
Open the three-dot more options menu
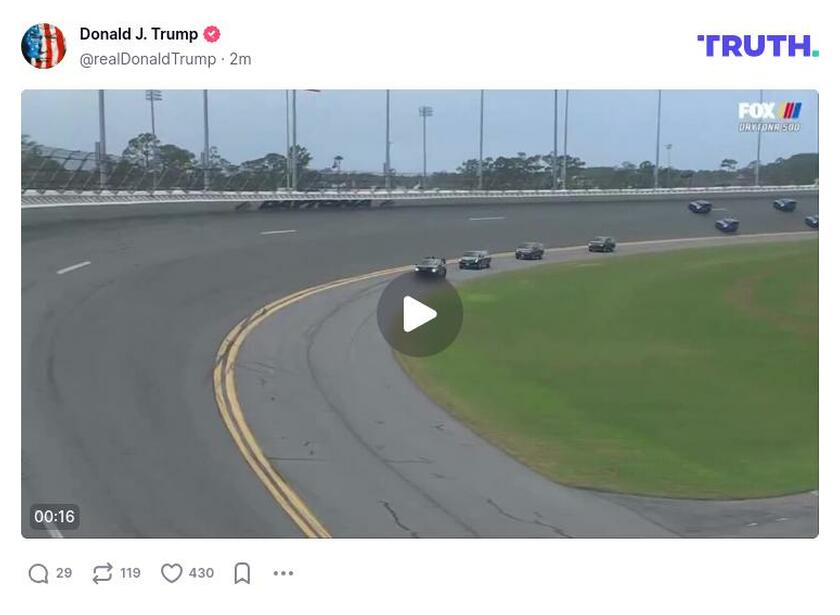(x=283, y=573)
